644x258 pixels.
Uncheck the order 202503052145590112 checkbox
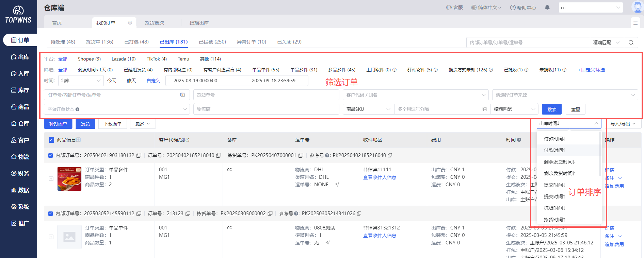click(51, 213)
